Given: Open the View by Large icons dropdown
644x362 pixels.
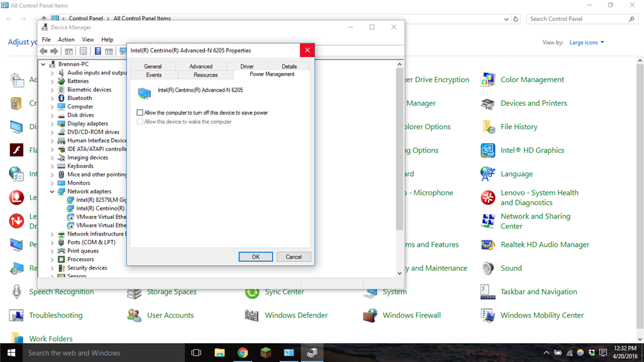Looking at the screenshot, I should [x=587, y=42].
